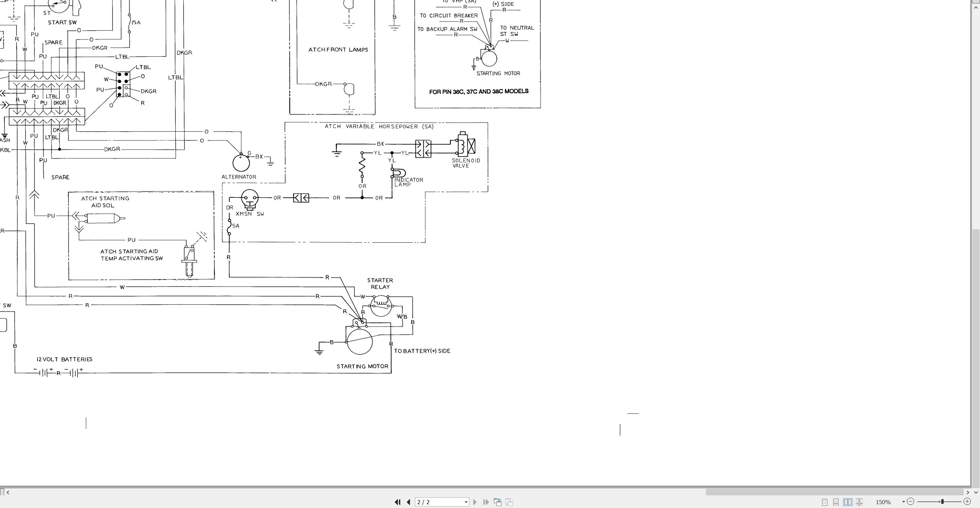Screen dimensions: 980x508
Task: Click the zoom out minus button
Action: click(x=911, y=501)
